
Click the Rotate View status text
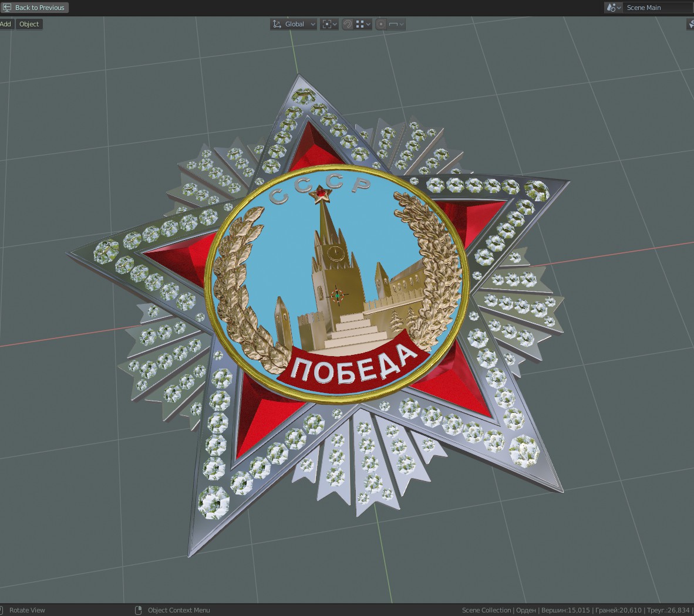coord(27,610)
